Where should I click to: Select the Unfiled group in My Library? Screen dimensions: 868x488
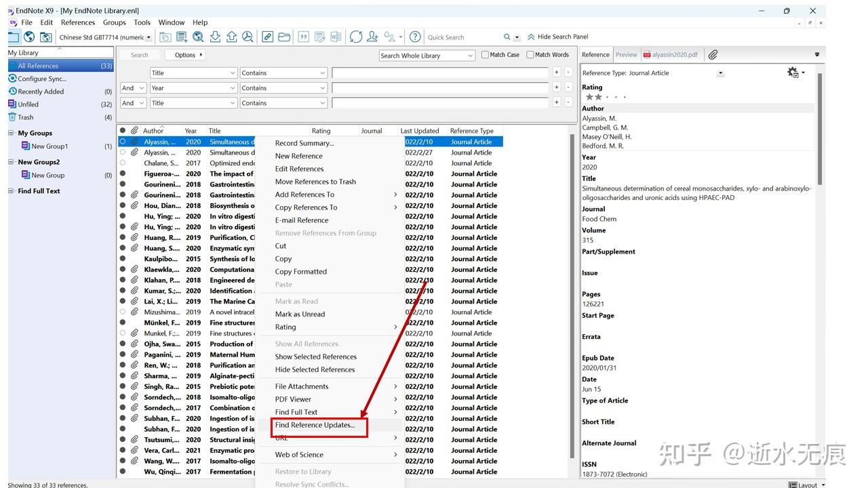60,104
